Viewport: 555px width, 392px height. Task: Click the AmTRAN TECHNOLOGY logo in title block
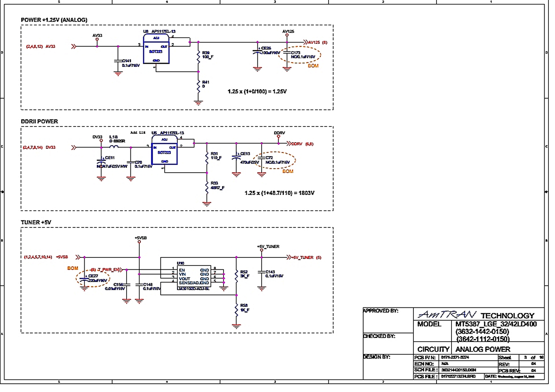[476, 315]
